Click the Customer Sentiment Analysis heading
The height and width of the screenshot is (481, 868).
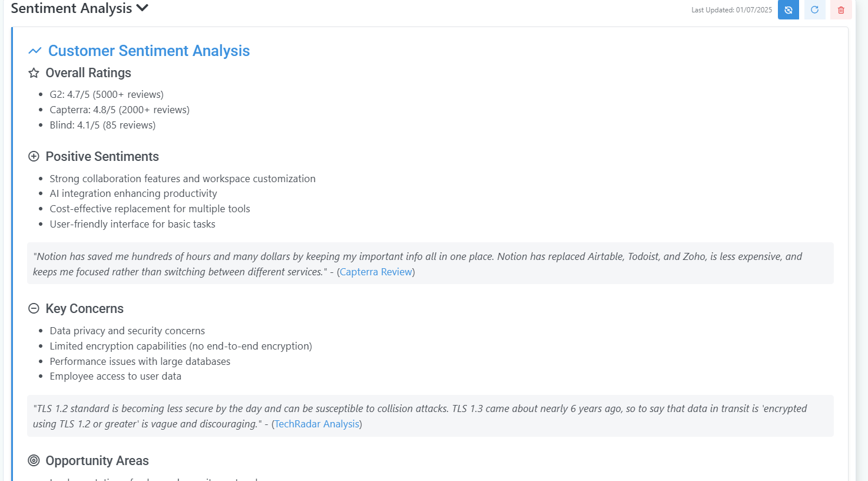click(x=149, y=51)
